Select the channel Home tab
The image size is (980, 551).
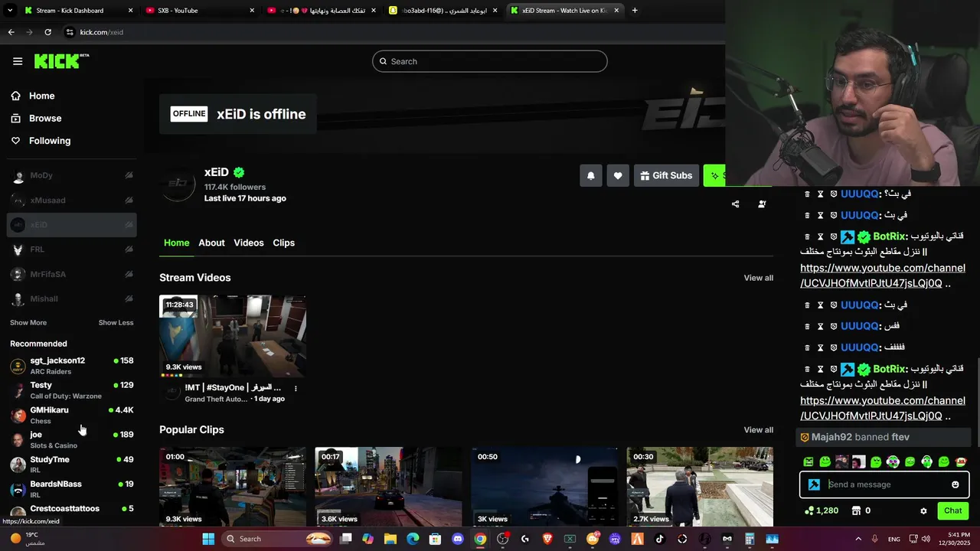tap(176, 243)
